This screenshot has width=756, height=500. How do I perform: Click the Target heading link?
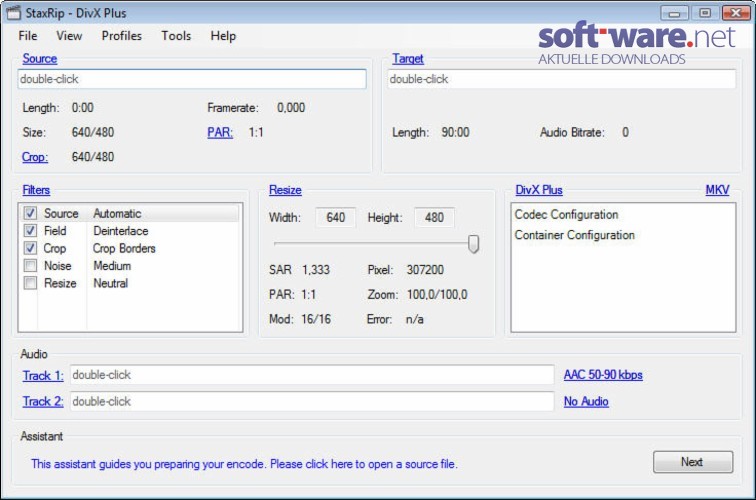[x=407, y=59]
